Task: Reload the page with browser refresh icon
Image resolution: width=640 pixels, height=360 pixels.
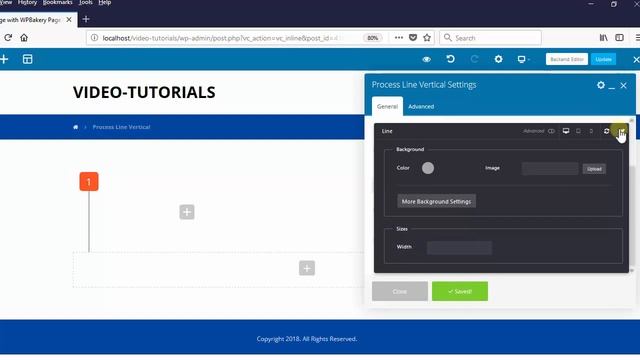Action: [x=8, y=38]
